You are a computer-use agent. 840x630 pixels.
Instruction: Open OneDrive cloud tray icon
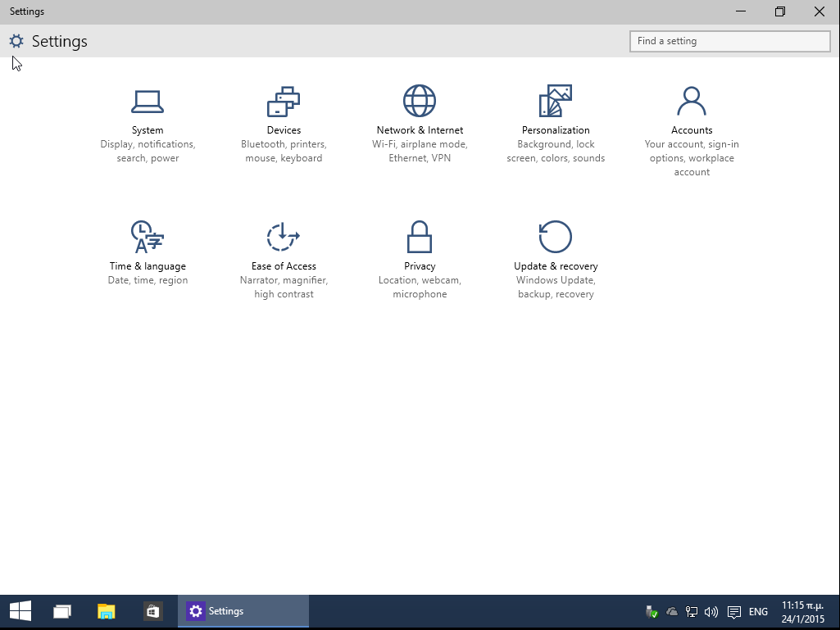point(672,611)
